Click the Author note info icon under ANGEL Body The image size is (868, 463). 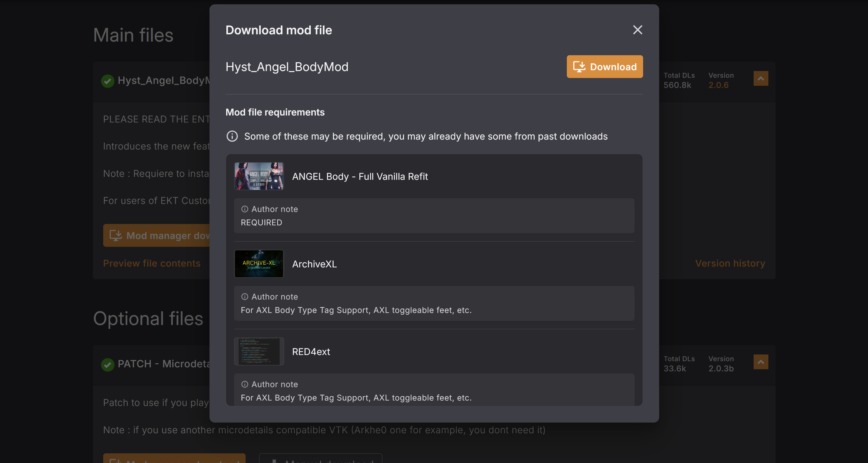pos(244,209)
